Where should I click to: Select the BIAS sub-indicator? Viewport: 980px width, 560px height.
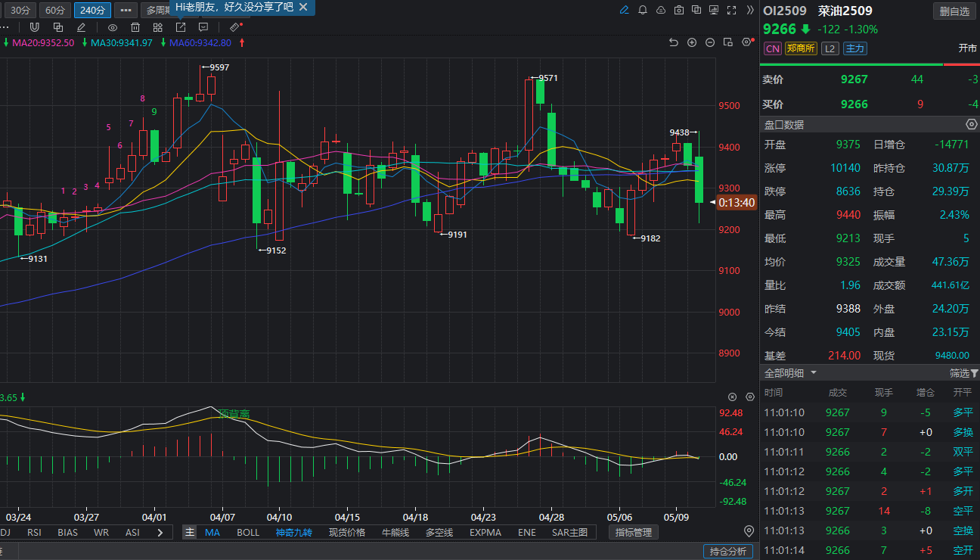click(67, 532)
